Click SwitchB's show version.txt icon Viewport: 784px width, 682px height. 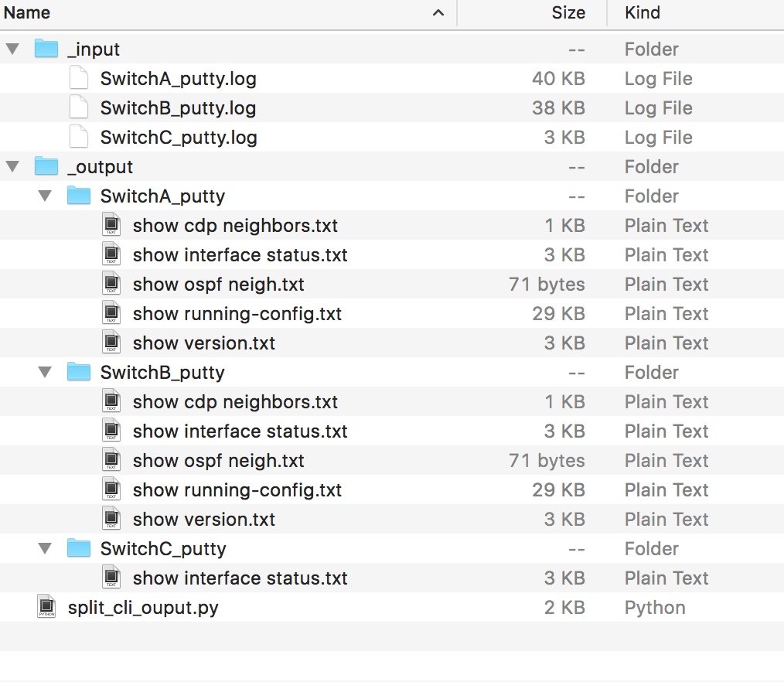[x=111, y=519]
